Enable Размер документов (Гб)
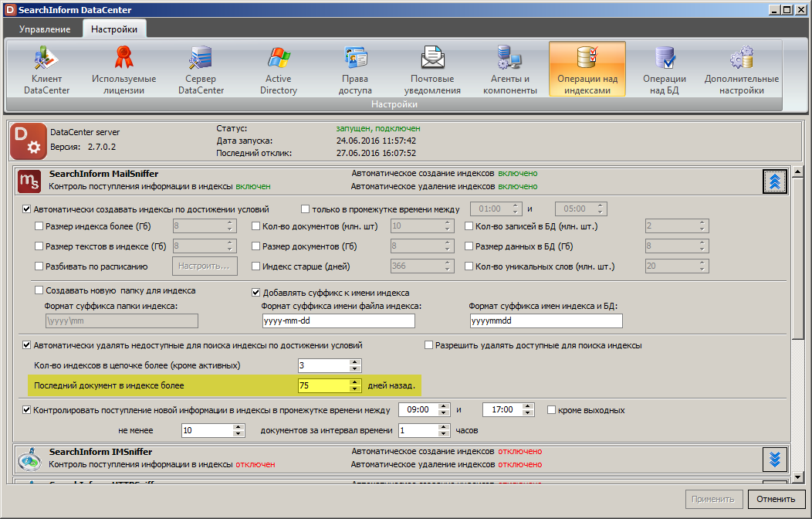Image resolution: width=812 pixels, height=519 pixels. pyautogui.click(x=255, y=246)
